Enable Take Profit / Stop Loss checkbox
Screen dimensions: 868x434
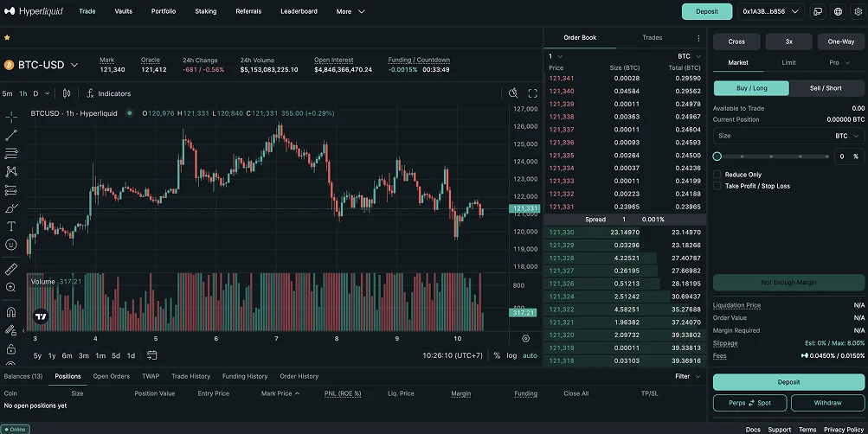[717, 186]
